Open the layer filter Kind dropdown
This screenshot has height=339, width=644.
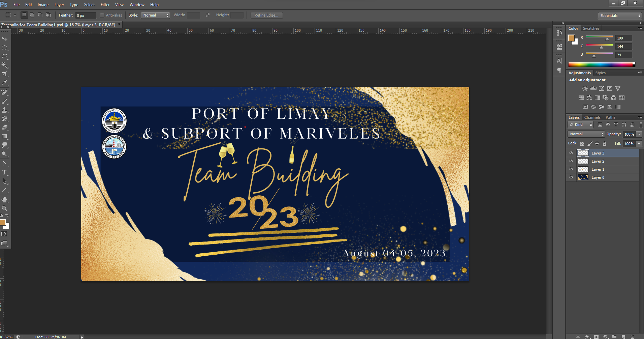(581, 125)
